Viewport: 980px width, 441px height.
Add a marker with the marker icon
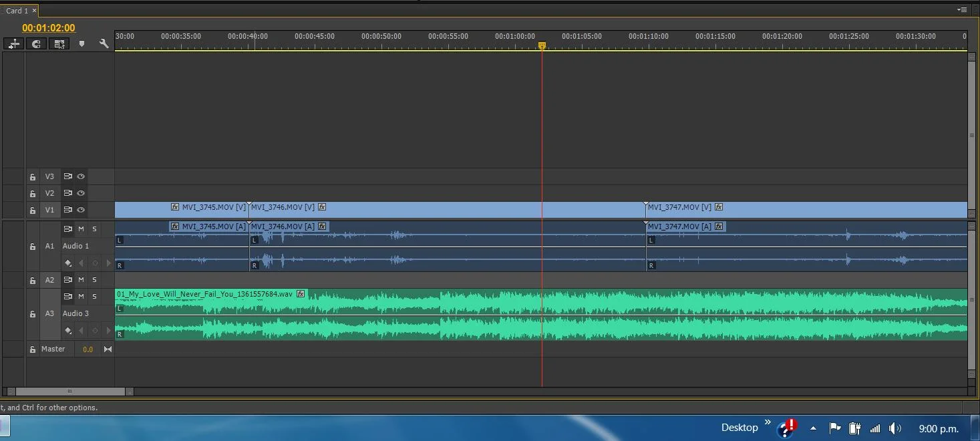click(81, 43)
